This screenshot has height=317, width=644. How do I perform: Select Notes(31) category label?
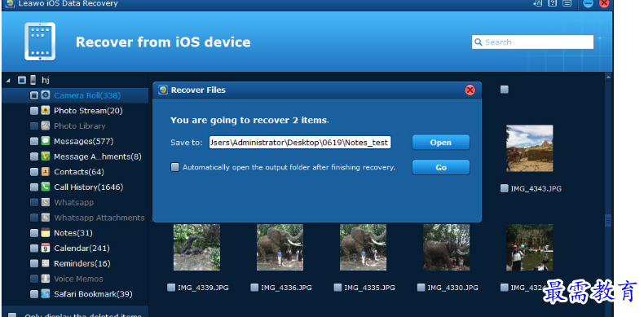73,233
